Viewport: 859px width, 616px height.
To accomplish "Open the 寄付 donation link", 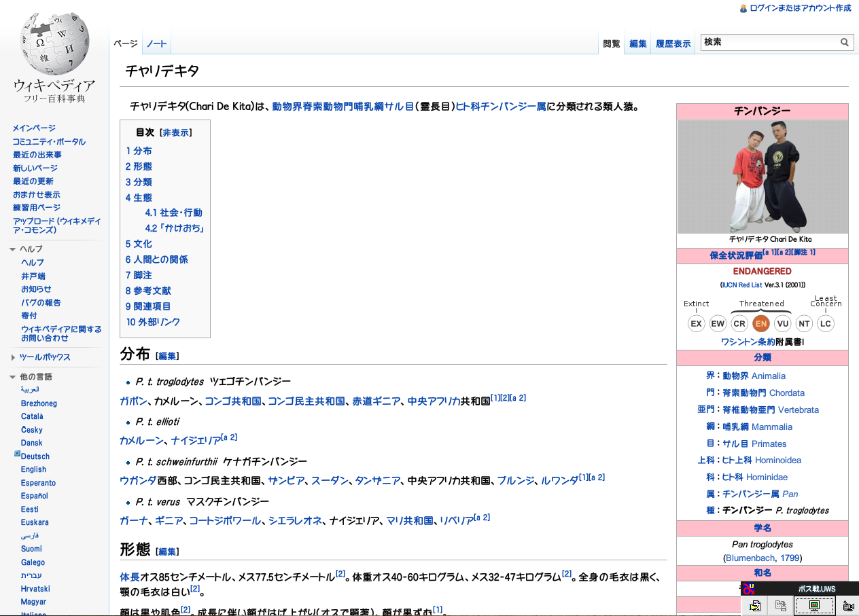I will tap(29, 316).
